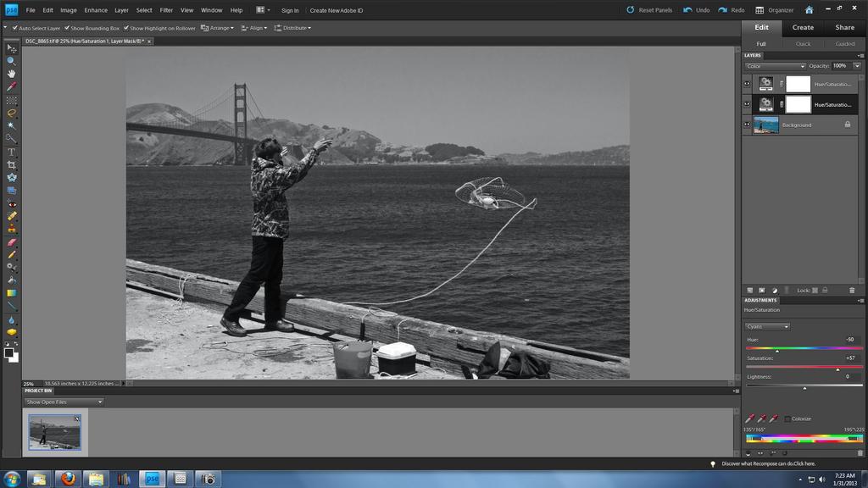Select the Eraser tool
868x488 pixels.
pyautogui.click(x=11, y=241)
